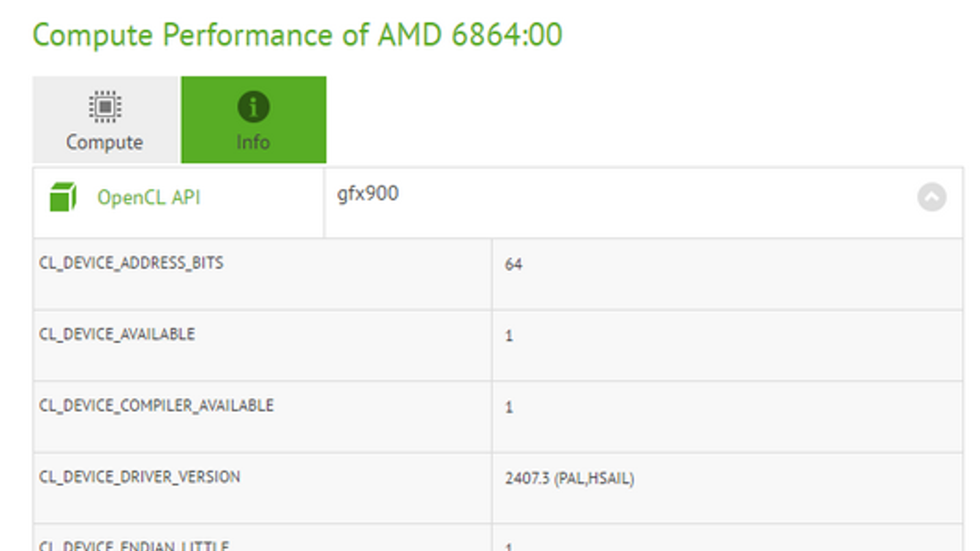Collapse the OpenCL API section arrow
This screenshot has height=551, width=980.
tap(931, 197)
